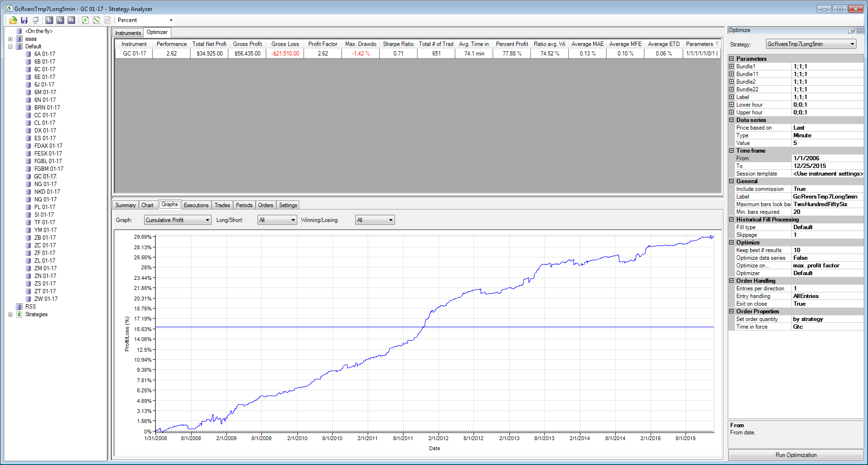The width and height of the screenshot is (868, 465).
Task: Click the 'w' walk-forward toolbar button
Action: (71, 20)
